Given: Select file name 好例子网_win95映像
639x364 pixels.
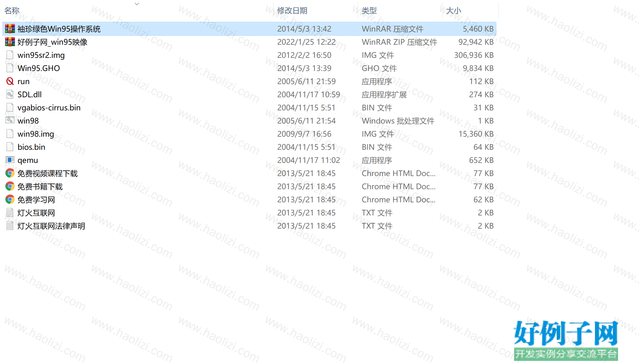Looking at the screenshot, I should (52, 42).
